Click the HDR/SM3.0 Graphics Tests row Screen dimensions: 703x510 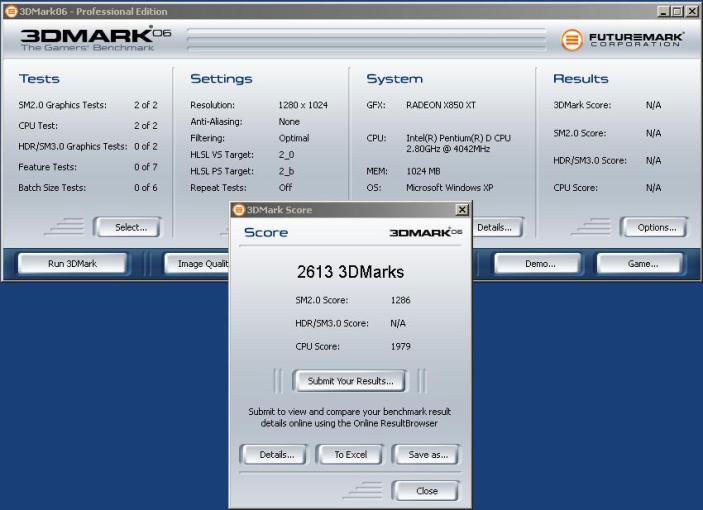[88, 146]
